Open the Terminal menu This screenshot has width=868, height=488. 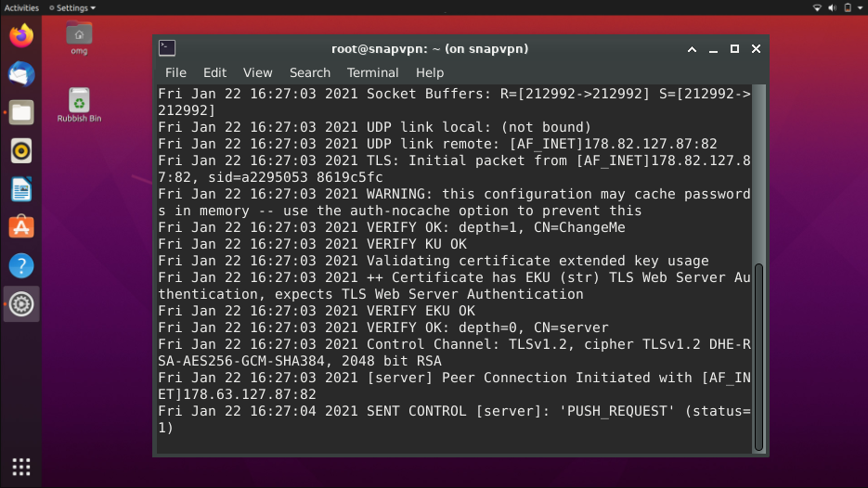click(x=372, y=73)
